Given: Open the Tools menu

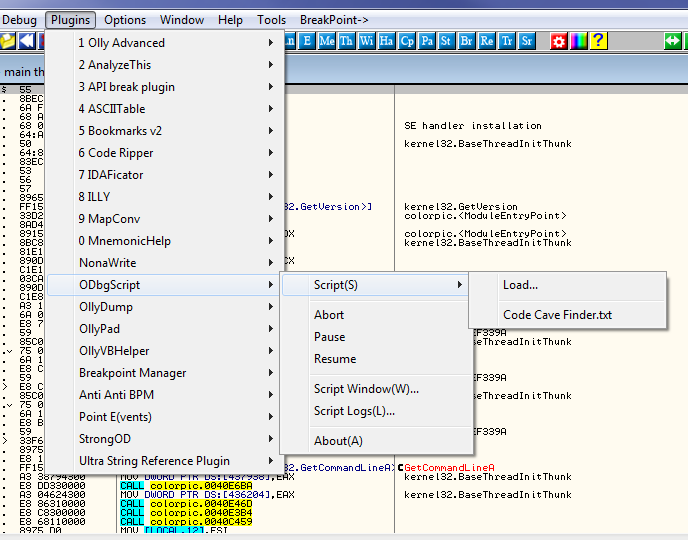Looking at the screenshot, I should point(271,20).
